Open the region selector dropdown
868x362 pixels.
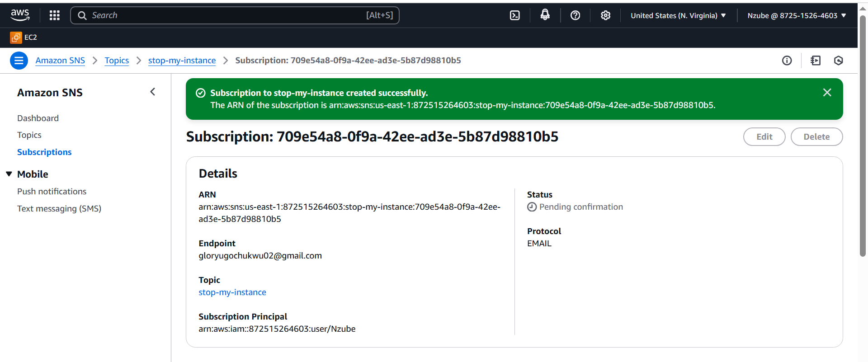click(678, 15)
